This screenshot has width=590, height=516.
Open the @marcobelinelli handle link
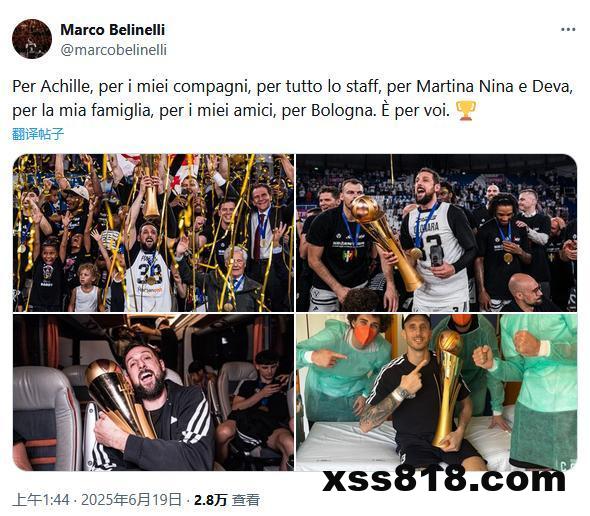114,50
